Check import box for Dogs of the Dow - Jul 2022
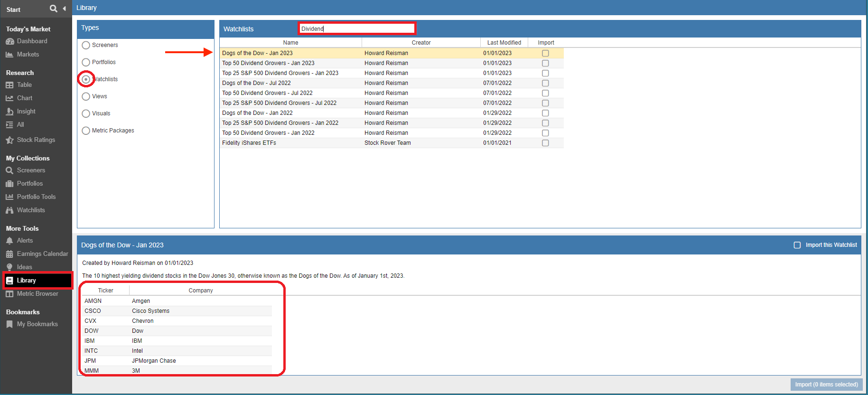This screenshot has height=395, width=868. [545, 83]
